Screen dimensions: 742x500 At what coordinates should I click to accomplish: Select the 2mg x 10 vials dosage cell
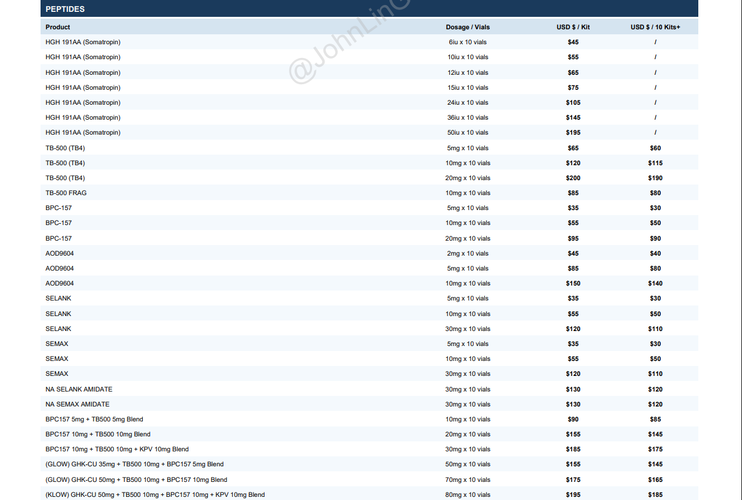468,254
